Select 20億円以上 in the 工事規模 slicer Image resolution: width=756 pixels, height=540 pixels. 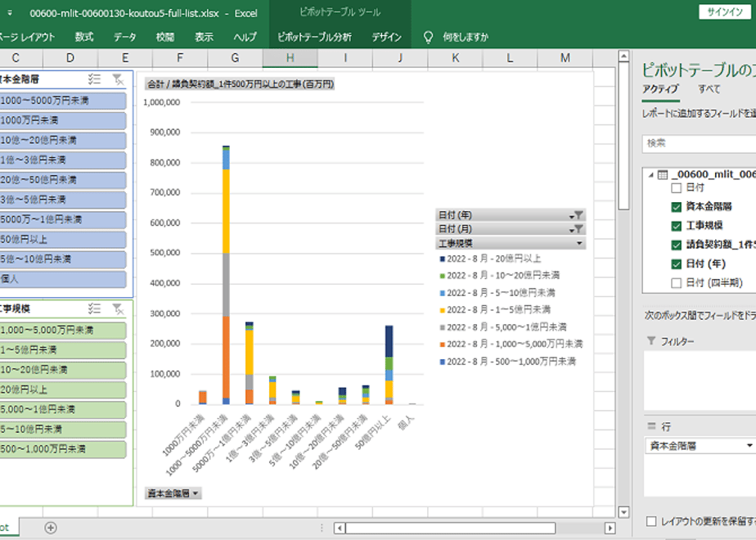pyautogui.click(x=63, y=389)
